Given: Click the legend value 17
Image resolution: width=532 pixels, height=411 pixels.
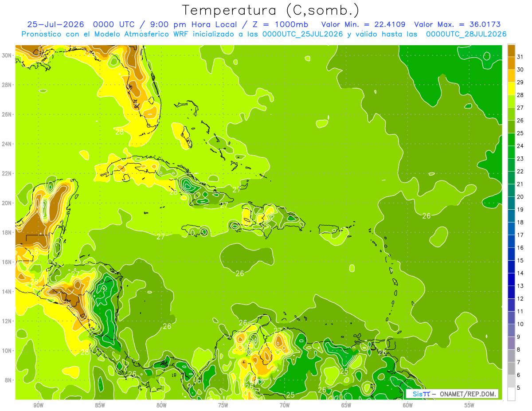Looking at the screenshot, I should tap(520, 235).
